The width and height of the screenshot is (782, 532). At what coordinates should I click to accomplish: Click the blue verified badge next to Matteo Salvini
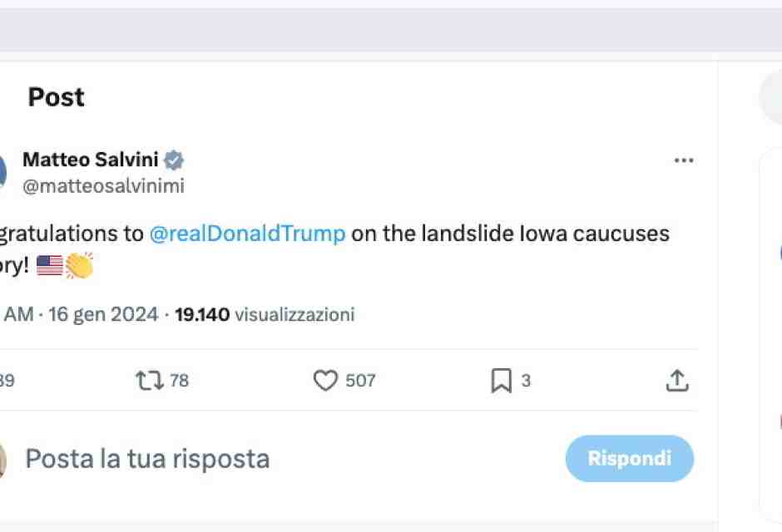pos(174,159)
